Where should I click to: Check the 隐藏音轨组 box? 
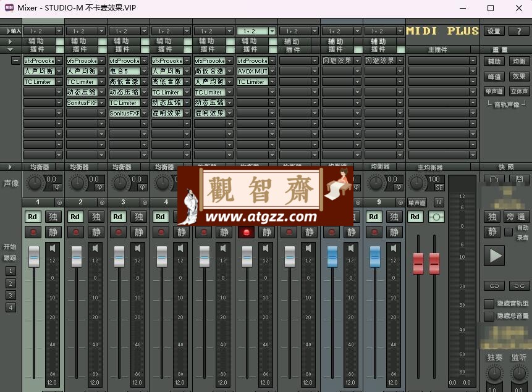[489, 304]
